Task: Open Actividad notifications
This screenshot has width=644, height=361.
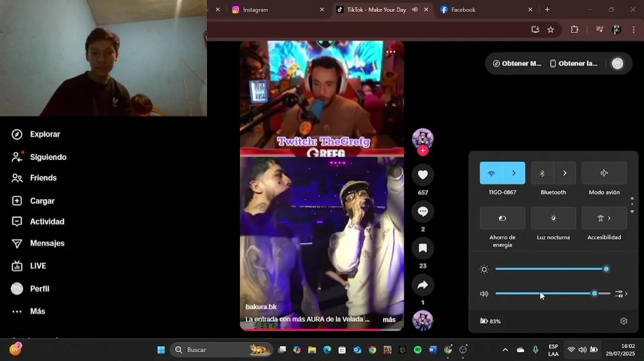Action: tap(38, 222)
